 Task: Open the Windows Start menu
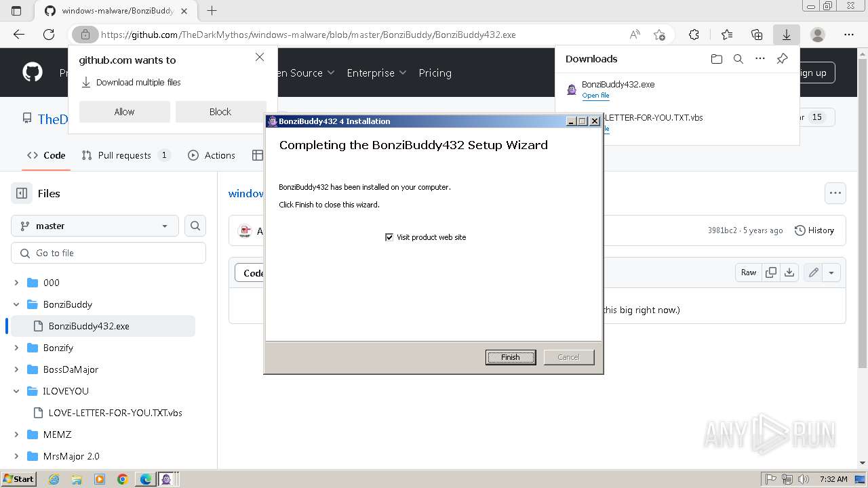[19, 479]
